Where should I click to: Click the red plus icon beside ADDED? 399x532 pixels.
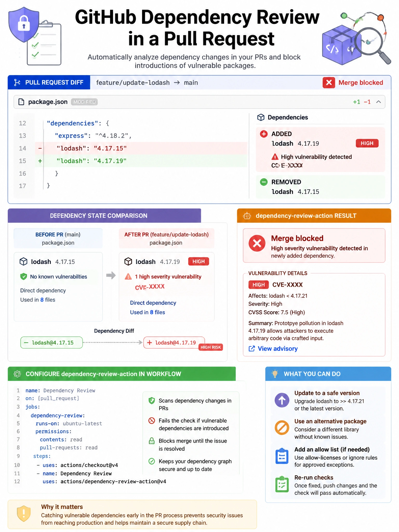coord(264,134)
